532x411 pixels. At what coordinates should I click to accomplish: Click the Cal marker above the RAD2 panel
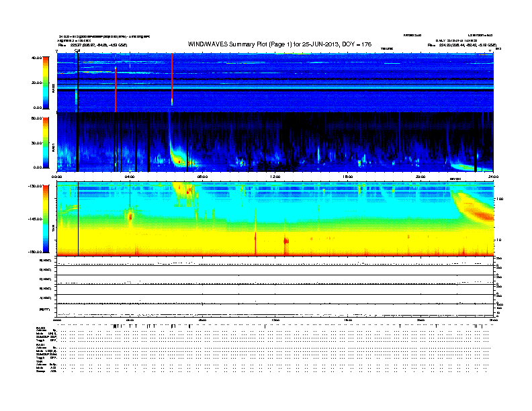[x=77, y=50]
